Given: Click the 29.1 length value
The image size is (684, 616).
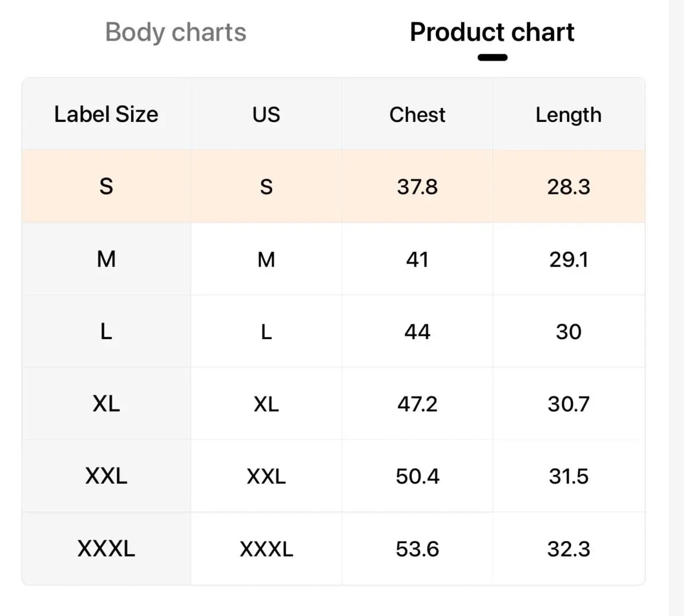Looking at the screenshot, I should pyautogui.click(x=568, y=260).
